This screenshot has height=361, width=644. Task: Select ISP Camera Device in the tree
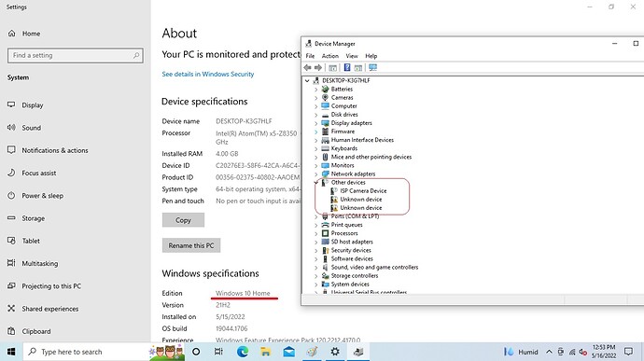pyautogui.click(x=363, y=191)
